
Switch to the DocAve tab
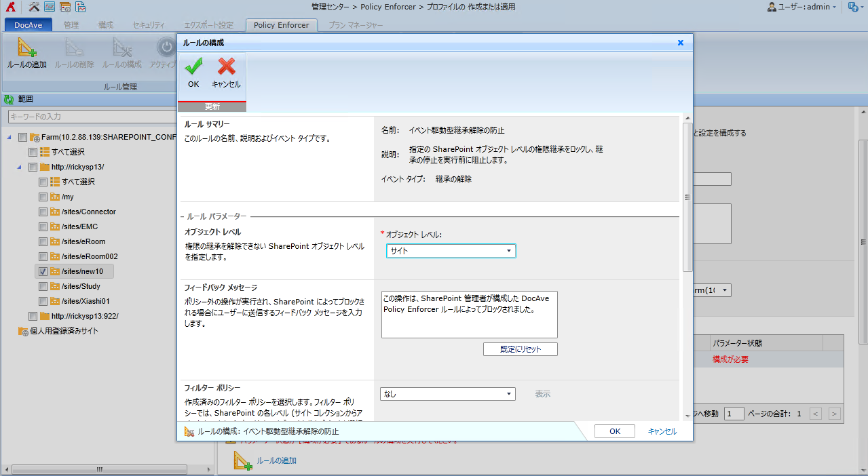[x=29, y=25]
